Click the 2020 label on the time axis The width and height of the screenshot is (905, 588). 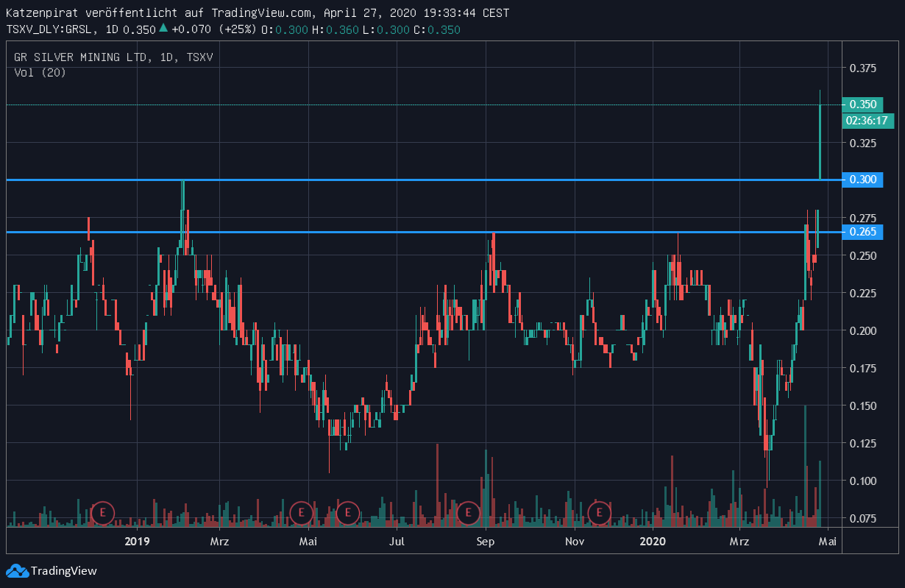click(653, 542)
